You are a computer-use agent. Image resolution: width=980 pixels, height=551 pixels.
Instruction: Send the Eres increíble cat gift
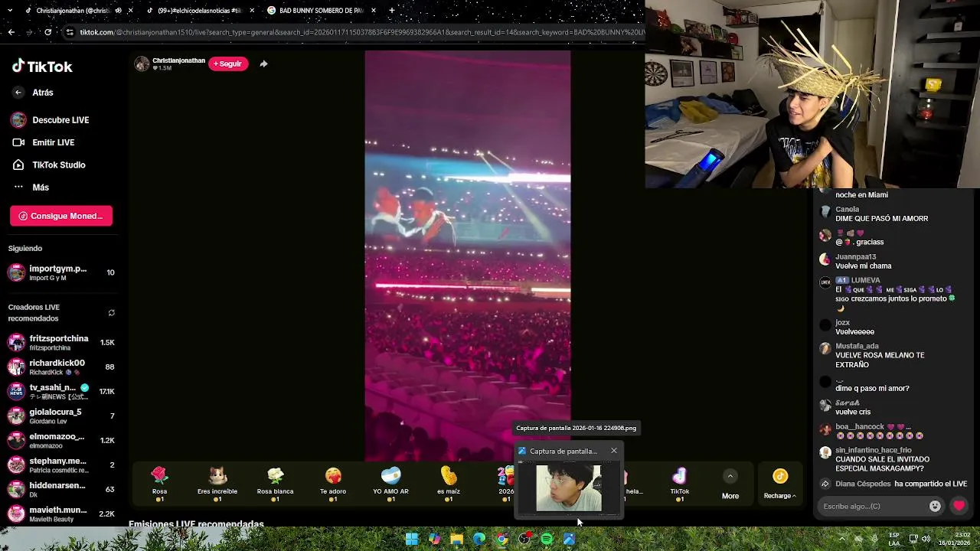point(217,484)
